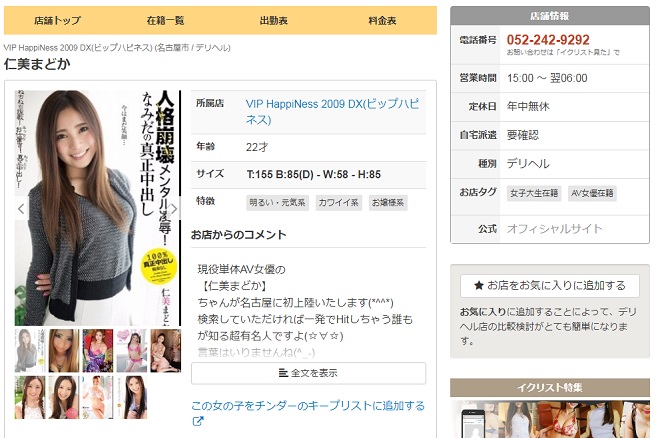The height and width of the screenshot is (438, 660).
Task: Visit the オフィシャルサイト link
Action: (554, 229)
